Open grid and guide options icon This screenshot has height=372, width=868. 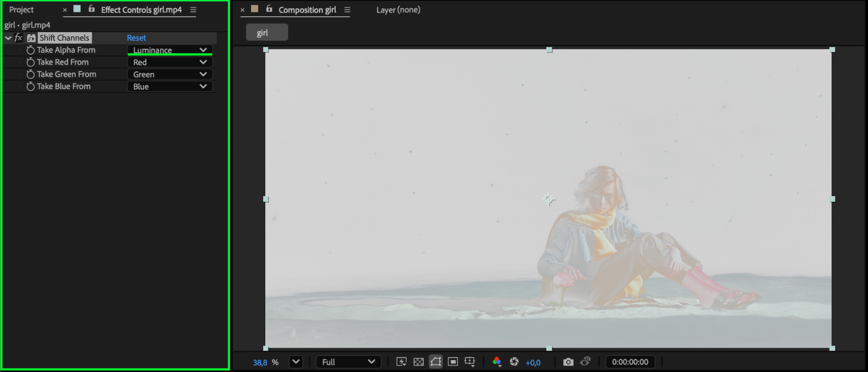pyautogui.click(x=470, y=362)
